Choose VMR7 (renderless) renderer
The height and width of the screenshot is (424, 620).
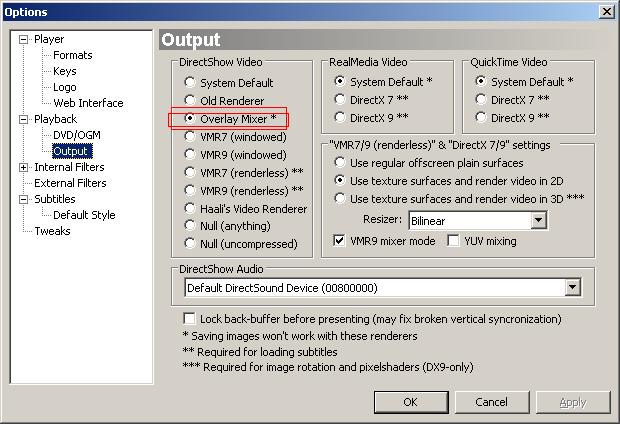pos(244,172)
